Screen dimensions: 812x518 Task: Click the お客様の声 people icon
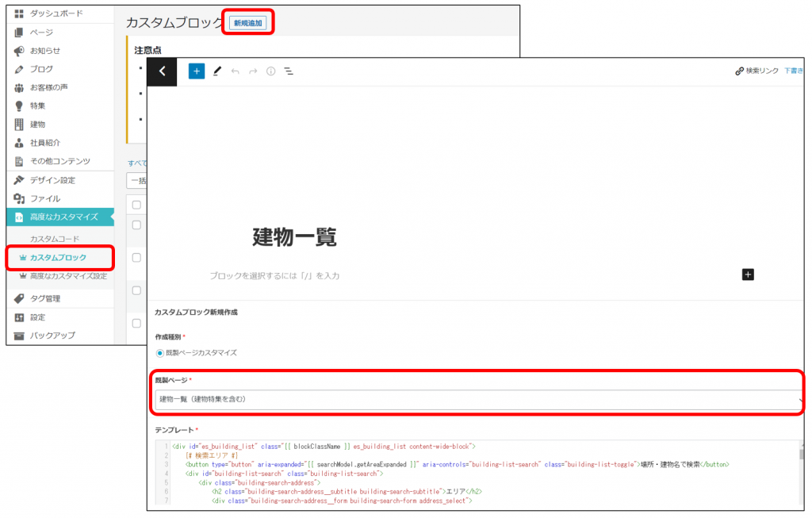pyautogui.click(x=19, y=87)
